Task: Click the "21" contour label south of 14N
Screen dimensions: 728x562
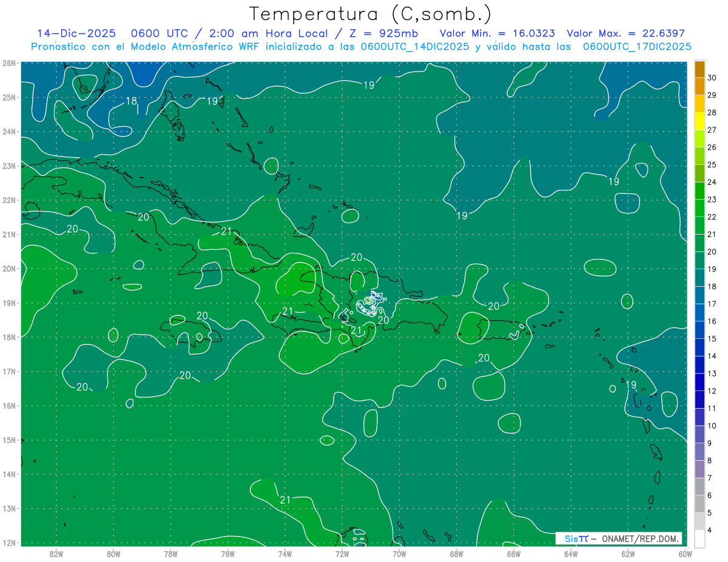Action: pos(285,500)
